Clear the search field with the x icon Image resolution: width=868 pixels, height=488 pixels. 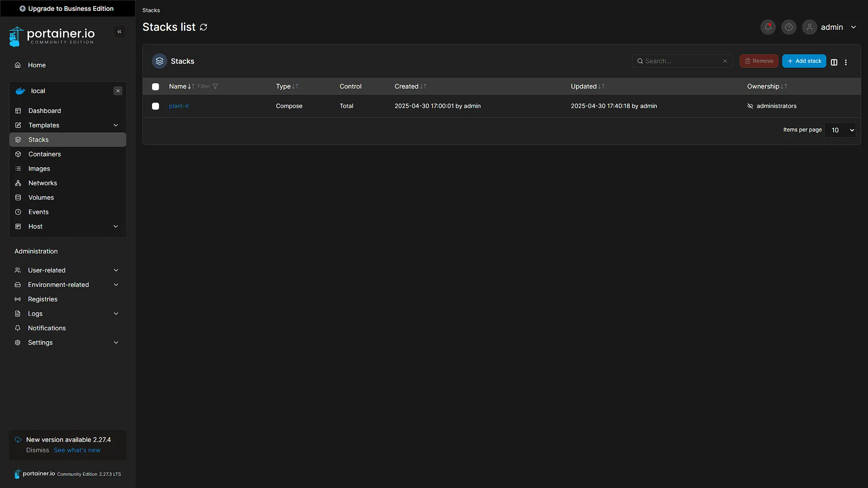(725, 61)
